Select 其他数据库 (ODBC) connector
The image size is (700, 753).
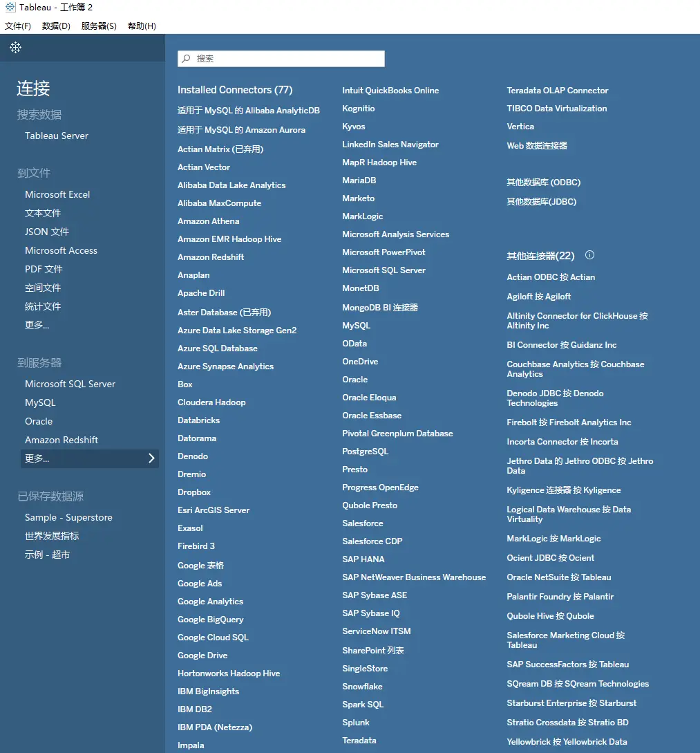coord(544,183)
